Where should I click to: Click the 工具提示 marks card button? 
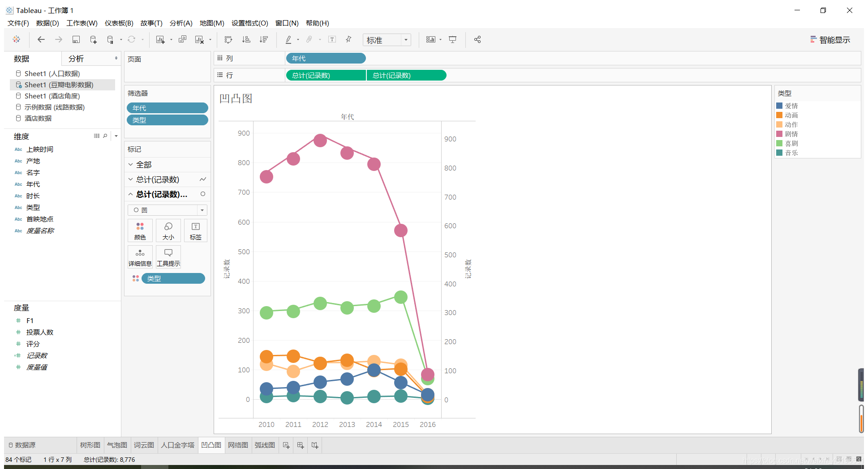(x=168, y=257)
